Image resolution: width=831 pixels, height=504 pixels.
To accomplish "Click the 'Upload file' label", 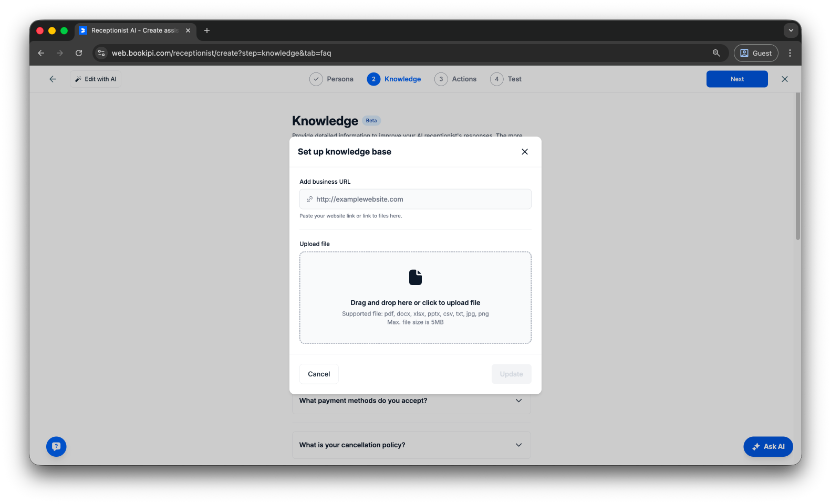I will click(x=314, y=244).
